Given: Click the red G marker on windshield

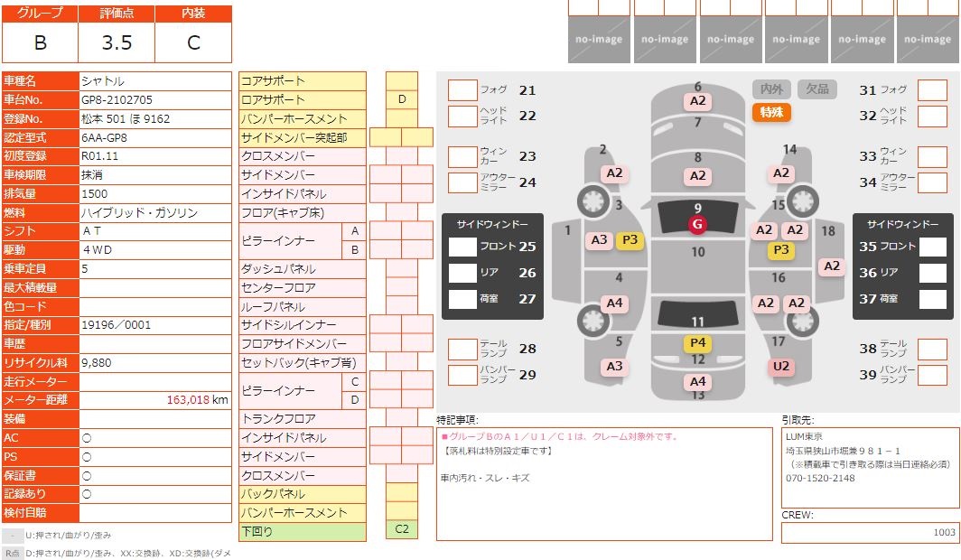Looking at the screenshot, I should pos(697,224).
